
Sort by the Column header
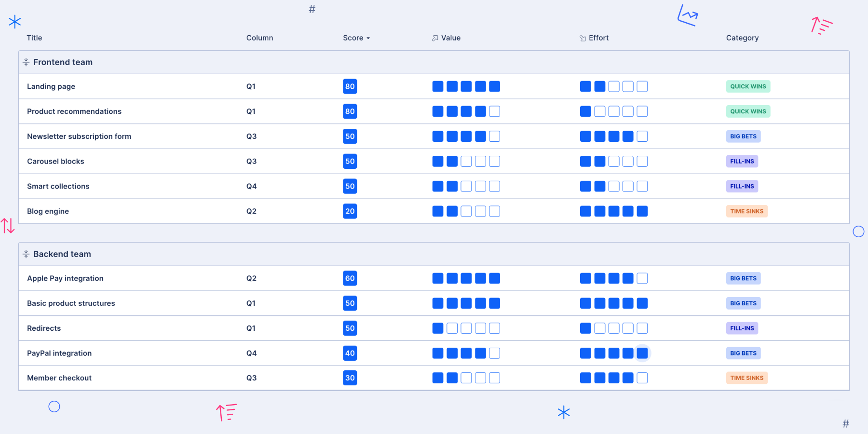pos(259,38)
